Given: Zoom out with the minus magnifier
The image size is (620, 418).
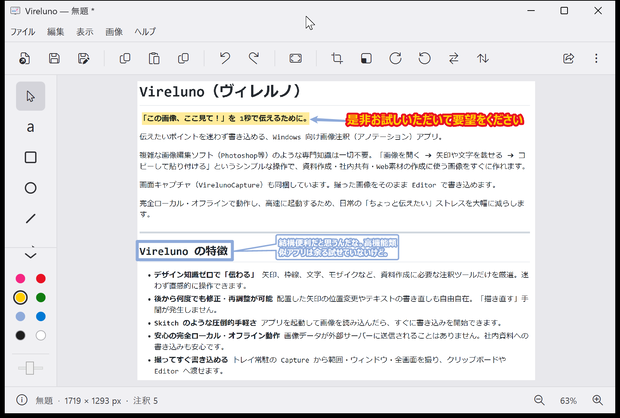Looking at the screenshot, I should [539, 400].
